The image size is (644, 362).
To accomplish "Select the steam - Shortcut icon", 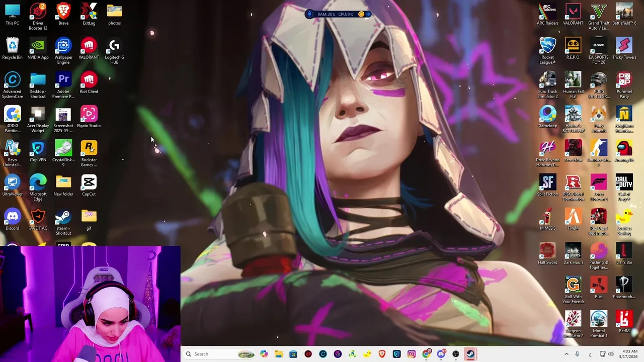I will point(63,221).
